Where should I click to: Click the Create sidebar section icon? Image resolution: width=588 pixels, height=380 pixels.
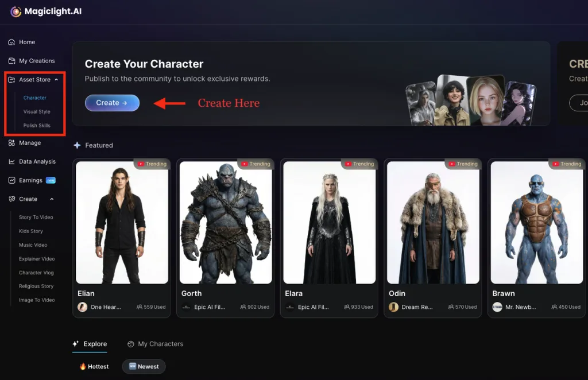(x=11, y=199)
